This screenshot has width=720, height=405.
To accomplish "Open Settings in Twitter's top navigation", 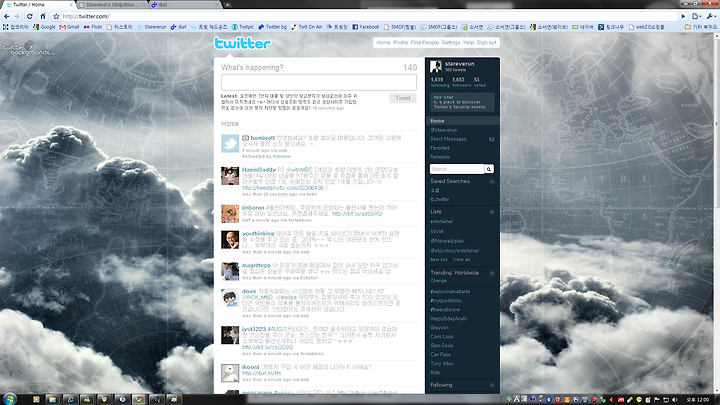I will click(x=451, y=42).
